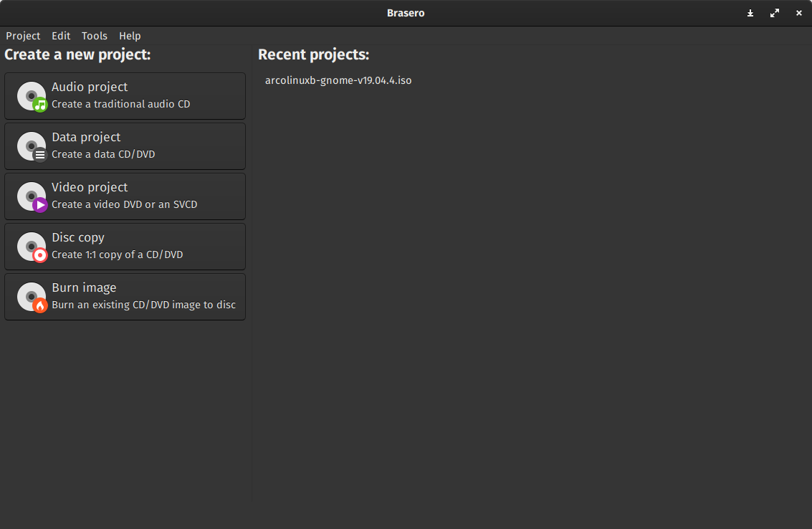The width and height of the screenshot is (812, 529).
Task: Open the Tools menu
Action: click(x=95, y=36)
